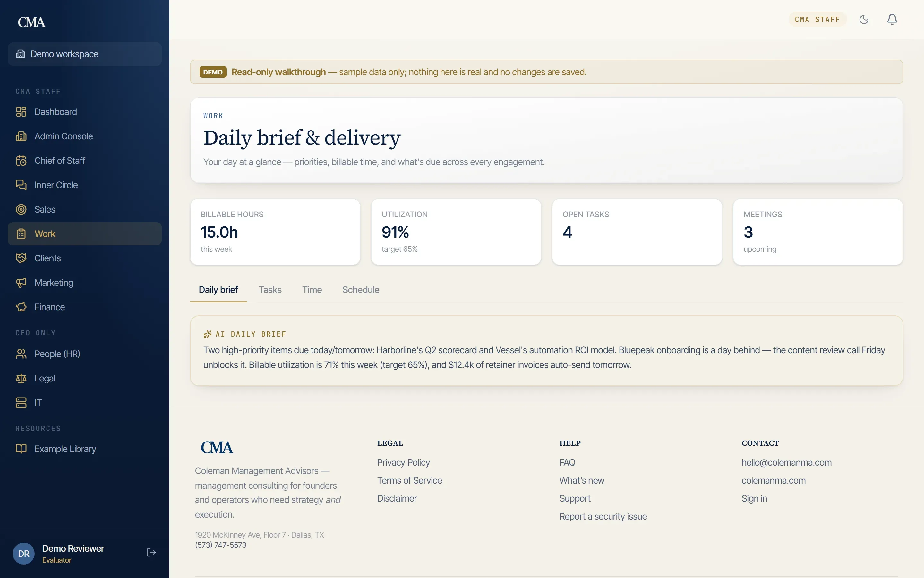Screen dimensions: 924x578
Task: Click the Marketing megaphone icon
Action: (x=21, y=283)
